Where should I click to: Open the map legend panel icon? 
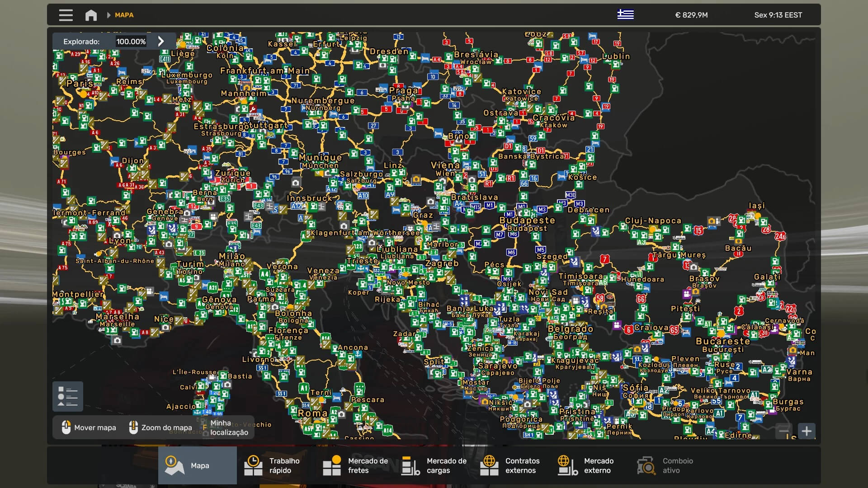(68, 396)
